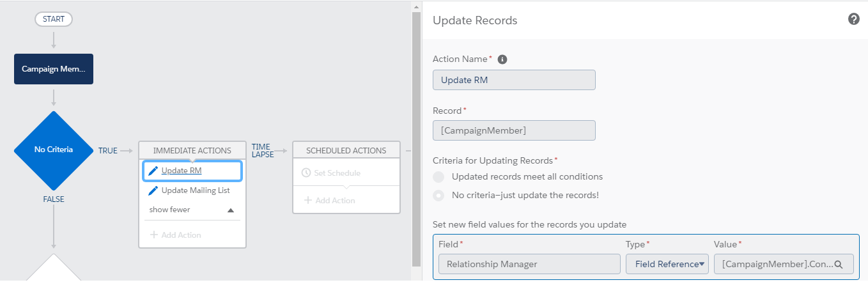Click the CampaignMember record field
868x294 pixels.
click(x=514, y=130)
